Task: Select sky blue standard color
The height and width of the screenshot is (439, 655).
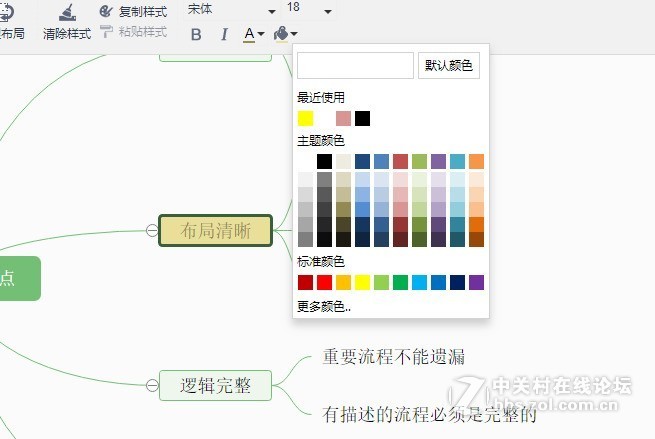Action: (x=419, y=282)
